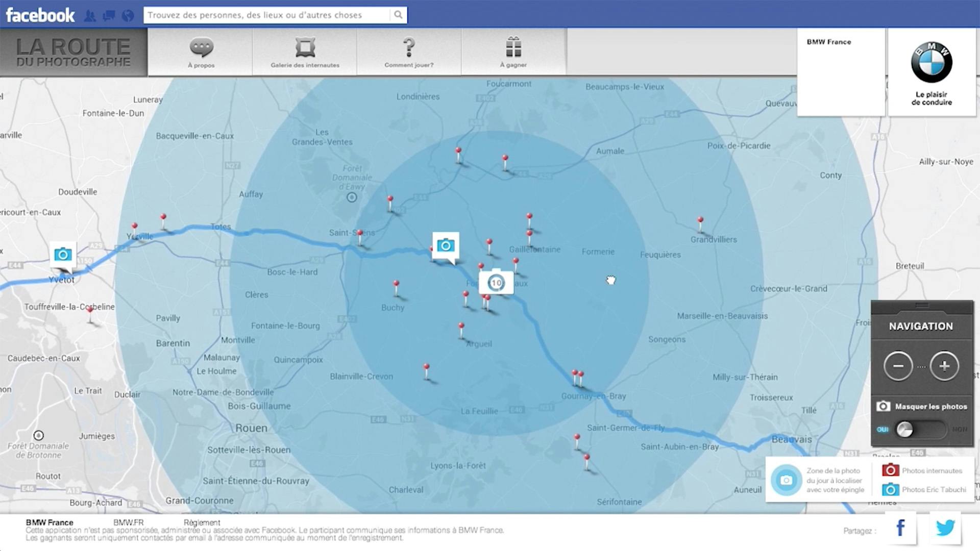
Task: Collapse the Navigation panel handle
Action: tap(922, 306)
